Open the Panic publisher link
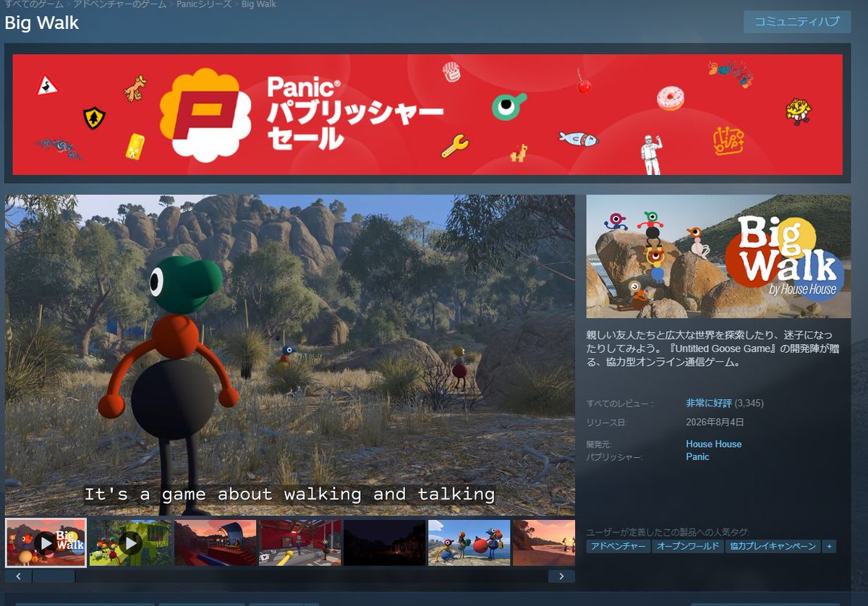868x606 pixels. pos(697,457)
